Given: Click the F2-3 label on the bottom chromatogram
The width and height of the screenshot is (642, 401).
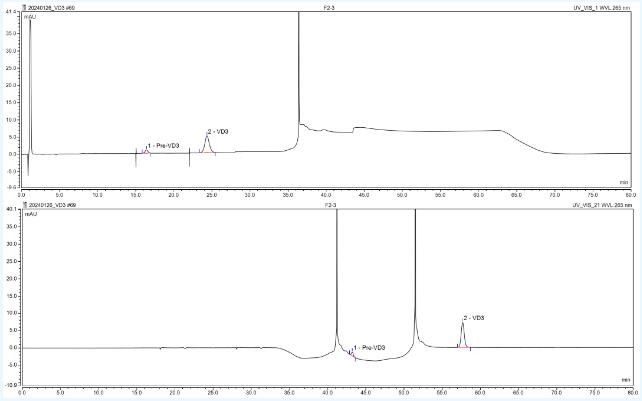Looking at the screenshot, I should pyautogui.click(x=329, y=204).
